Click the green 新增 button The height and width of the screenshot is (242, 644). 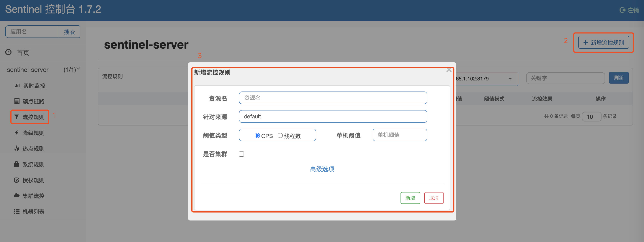410,198
